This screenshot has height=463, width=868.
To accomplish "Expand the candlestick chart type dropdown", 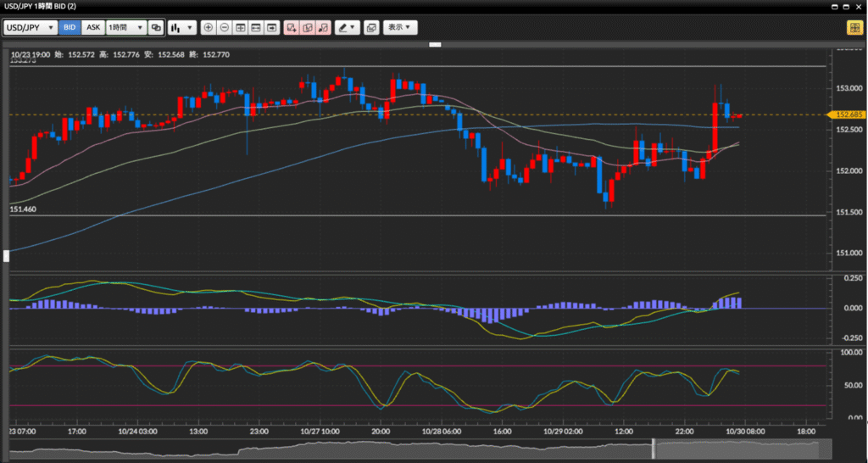I will [181, 27].
